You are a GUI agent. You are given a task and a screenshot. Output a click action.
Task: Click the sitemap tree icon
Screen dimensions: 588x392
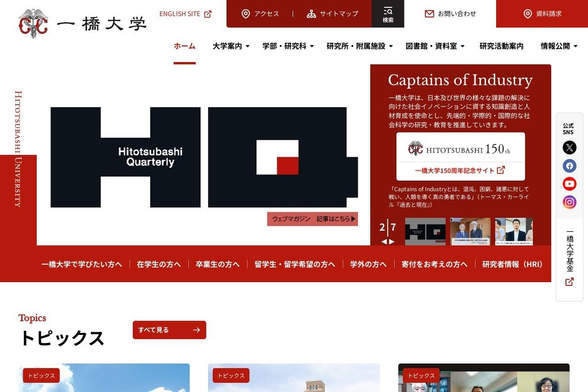311,14
